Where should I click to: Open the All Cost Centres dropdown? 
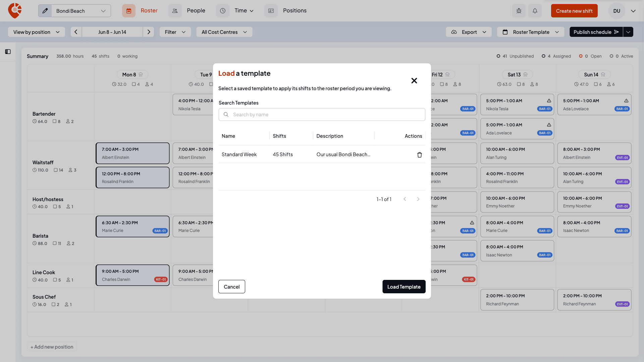(x=224, y=32)
